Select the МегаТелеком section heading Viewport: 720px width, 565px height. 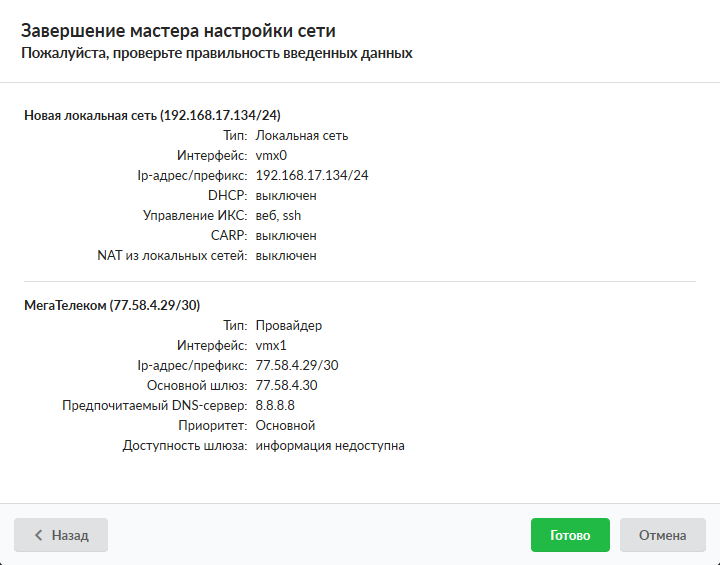113,305
